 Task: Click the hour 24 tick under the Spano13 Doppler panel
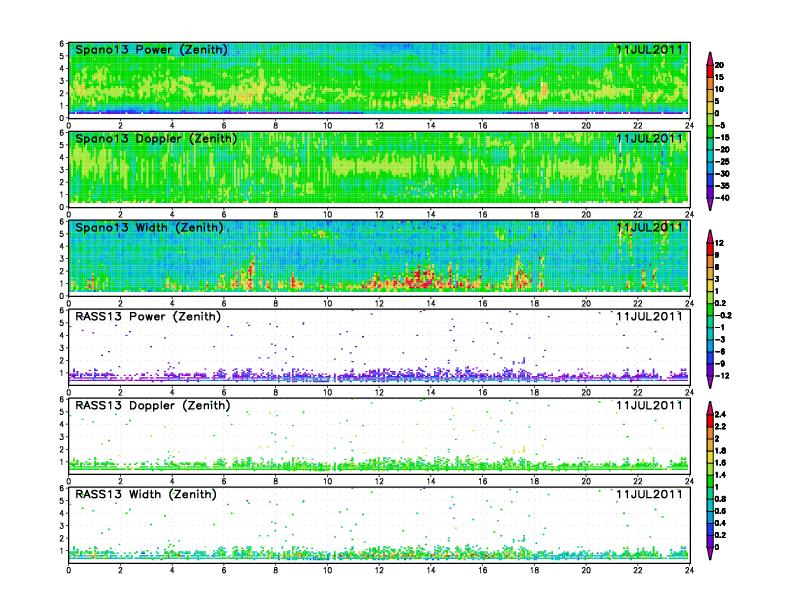[x=689, y=215]
